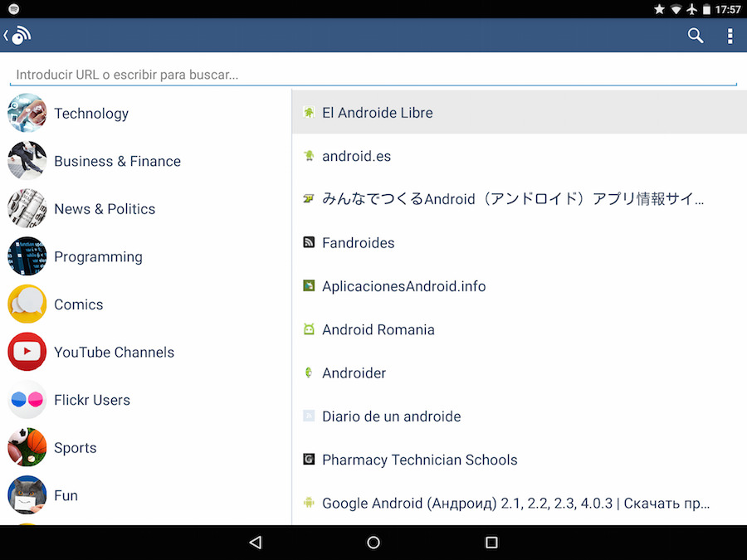Viewport: 747px width, 560px height.
Task: Select the El Androide Libre feed
Action: (378, 113)
